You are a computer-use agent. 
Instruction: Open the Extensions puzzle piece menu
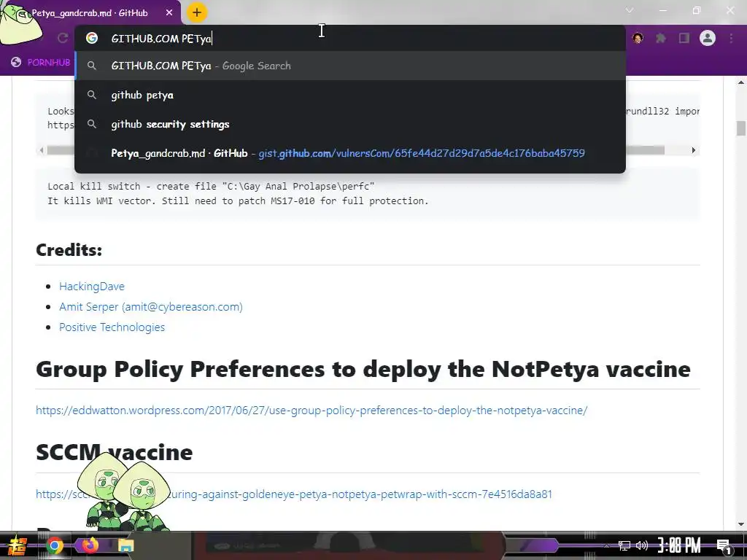[x=661, y=38]
